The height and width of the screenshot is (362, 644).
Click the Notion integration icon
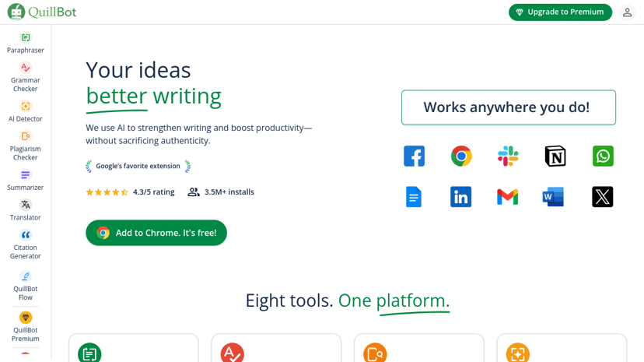[555, 156]
